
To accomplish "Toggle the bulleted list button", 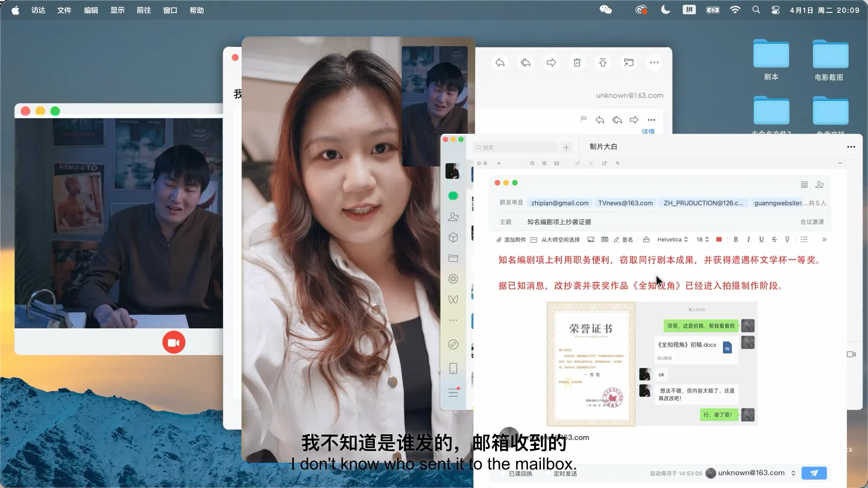I will click(x=804, y=239).
